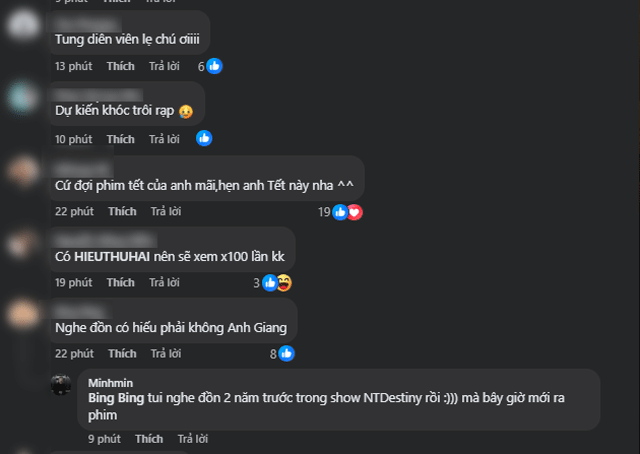
Task: Click the like reaction icon beside count 6
Action: tap(215, 66)
